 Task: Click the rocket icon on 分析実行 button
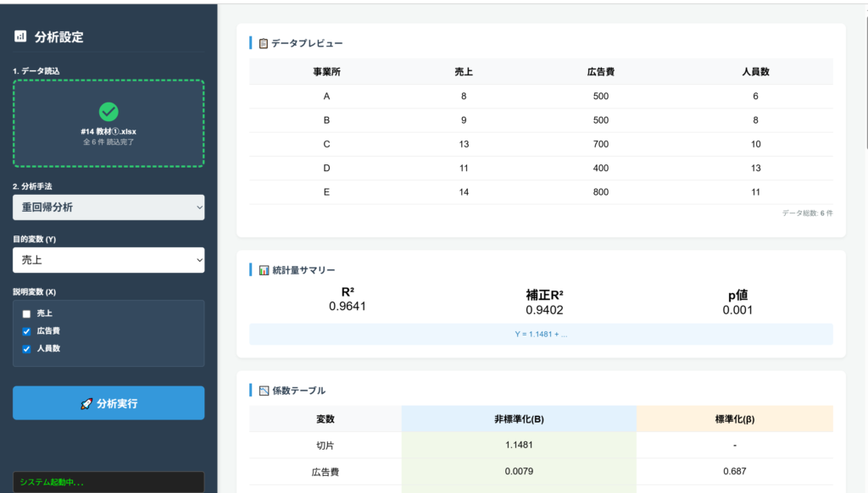coord(86,404)
